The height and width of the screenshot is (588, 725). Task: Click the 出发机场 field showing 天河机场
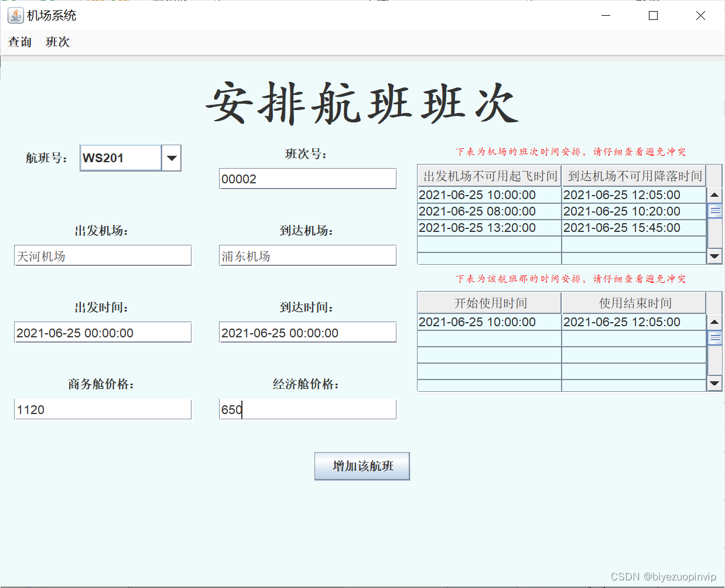click(102, 255)
